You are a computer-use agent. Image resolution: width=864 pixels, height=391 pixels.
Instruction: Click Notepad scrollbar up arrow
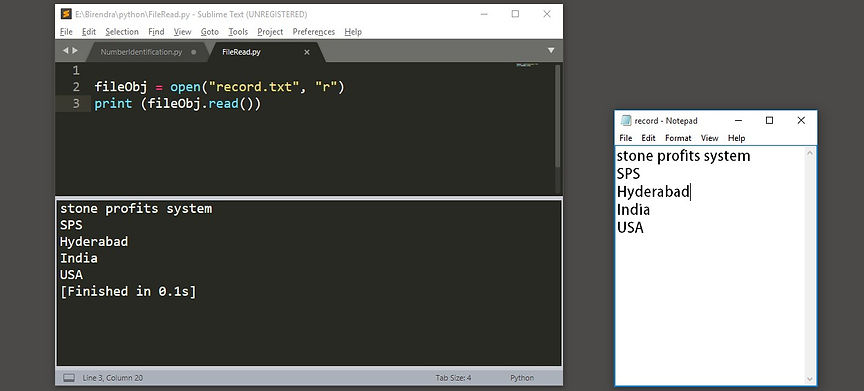809,152
